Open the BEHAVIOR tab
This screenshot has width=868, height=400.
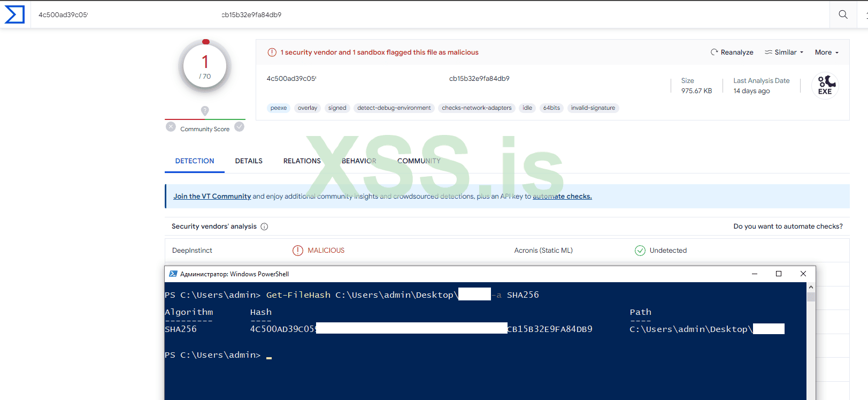coord(359,161)
